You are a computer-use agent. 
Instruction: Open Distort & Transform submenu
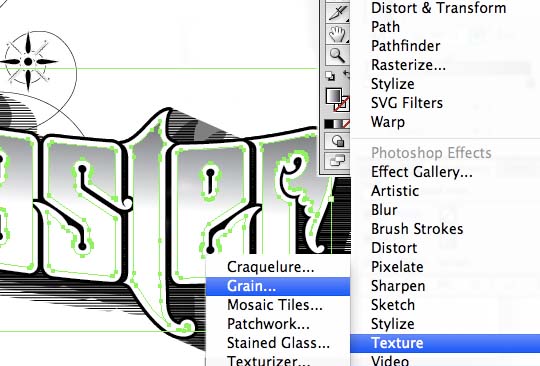coord(438,8)
